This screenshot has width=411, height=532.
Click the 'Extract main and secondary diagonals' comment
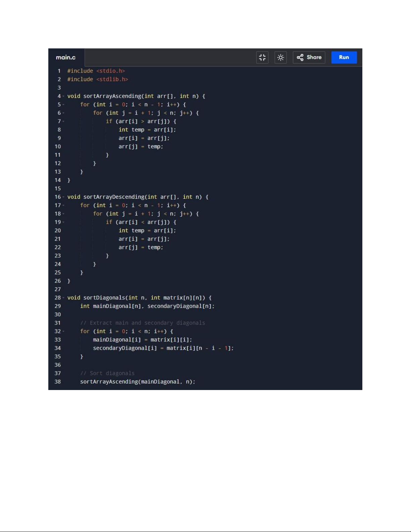(143, 323)
